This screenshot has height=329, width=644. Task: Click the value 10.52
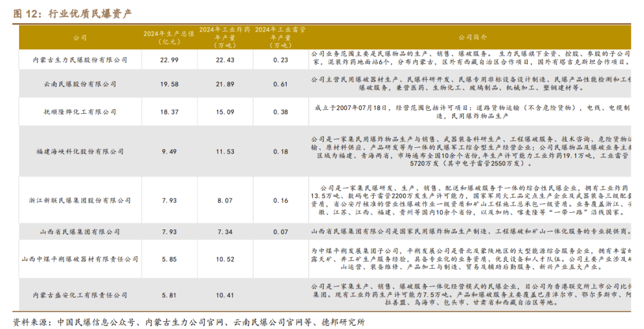coord(225,259)
